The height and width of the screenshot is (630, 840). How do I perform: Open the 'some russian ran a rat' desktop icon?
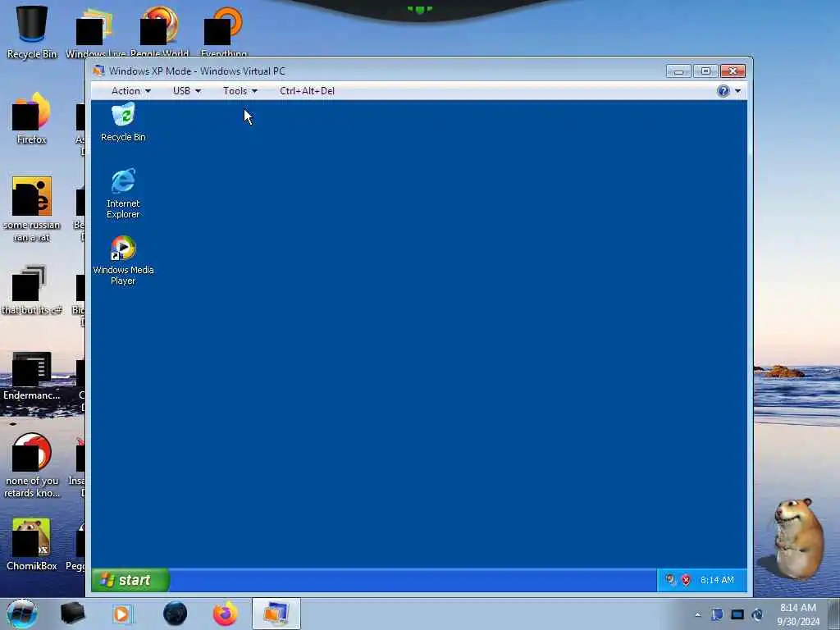click(32, 209)
